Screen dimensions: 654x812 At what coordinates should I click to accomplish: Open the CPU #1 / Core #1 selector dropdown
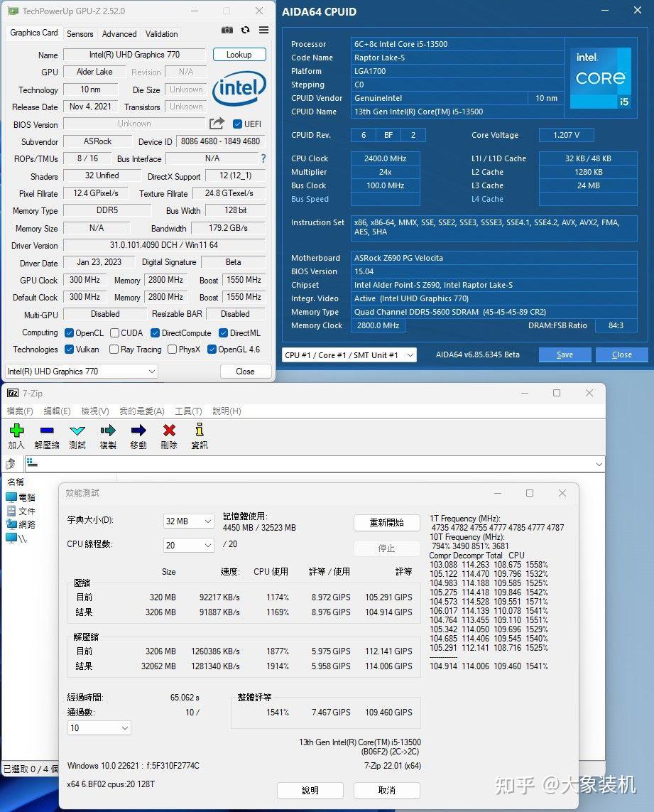(349, 354)
